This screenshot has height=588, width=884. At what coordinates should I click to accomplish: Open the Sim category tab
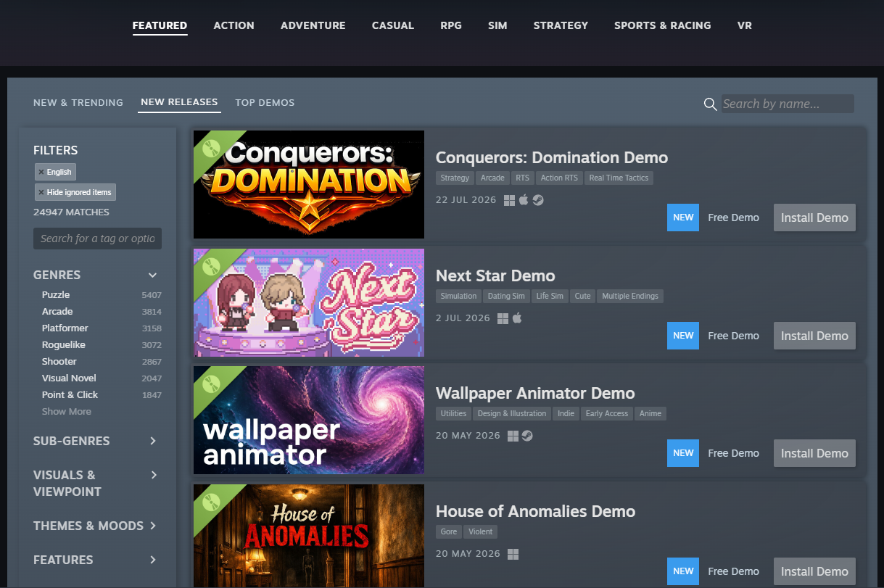point(497,25)
